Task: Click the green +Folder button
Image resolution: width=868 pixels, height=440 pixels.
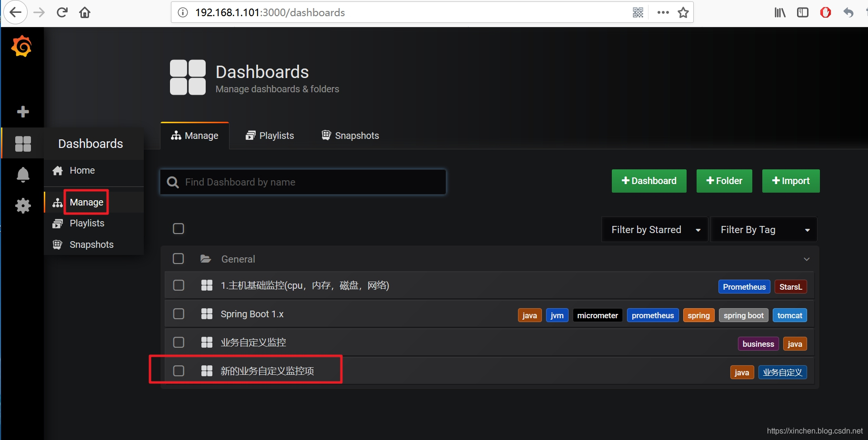Action: 724,181
